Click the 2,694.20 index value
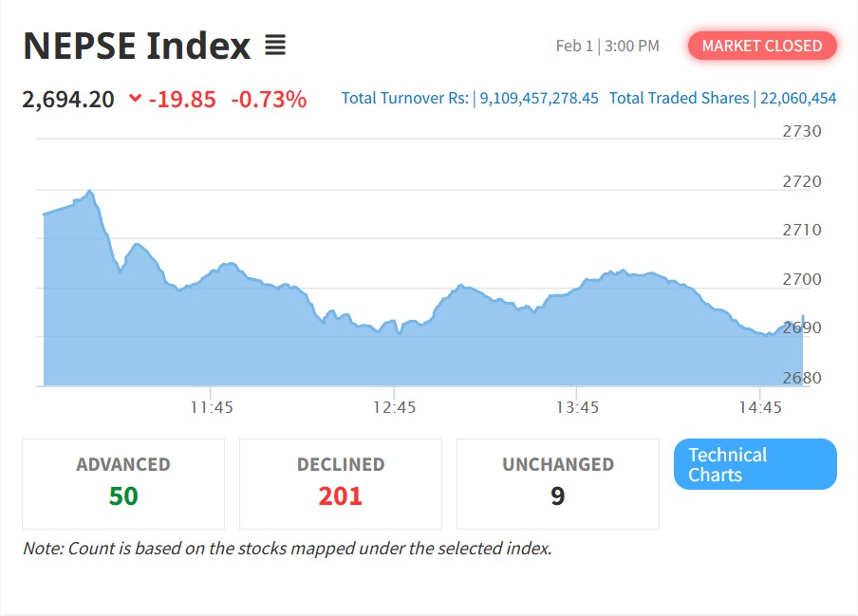Viewport: 858px width, 616px height. 68,99
